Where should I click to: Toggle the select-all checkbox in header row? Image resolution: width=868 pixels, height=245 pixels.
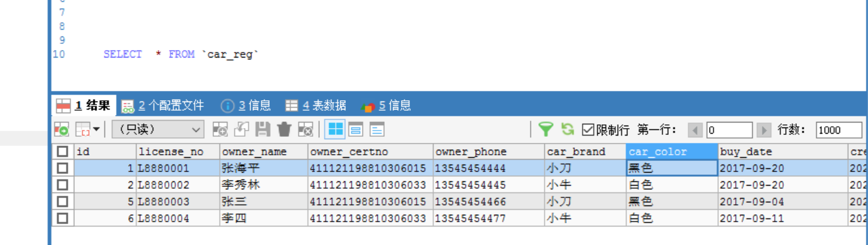tap(62, 152)
